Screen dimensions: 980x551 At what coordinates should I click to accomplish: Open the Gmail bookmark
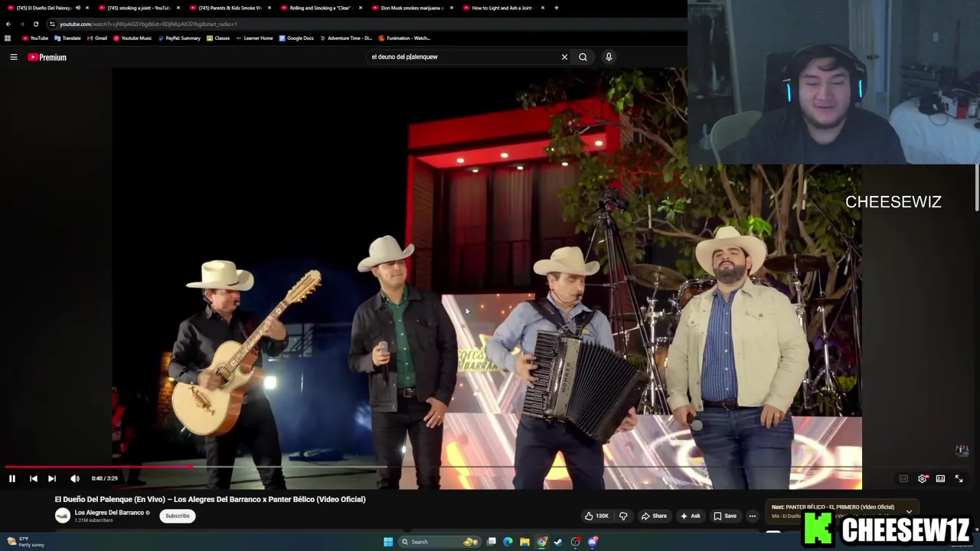click(96, 38)
